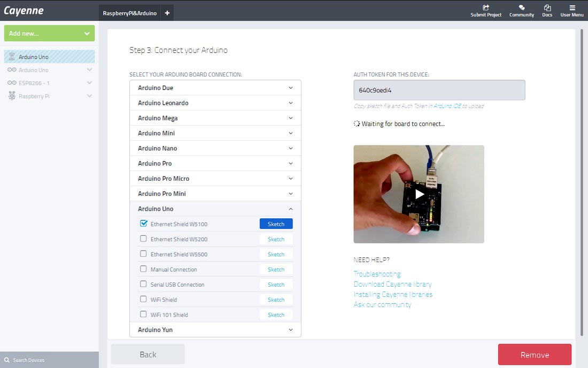
Task: Click the search magnifier icon in sidebar
Action: coord(7,360)
